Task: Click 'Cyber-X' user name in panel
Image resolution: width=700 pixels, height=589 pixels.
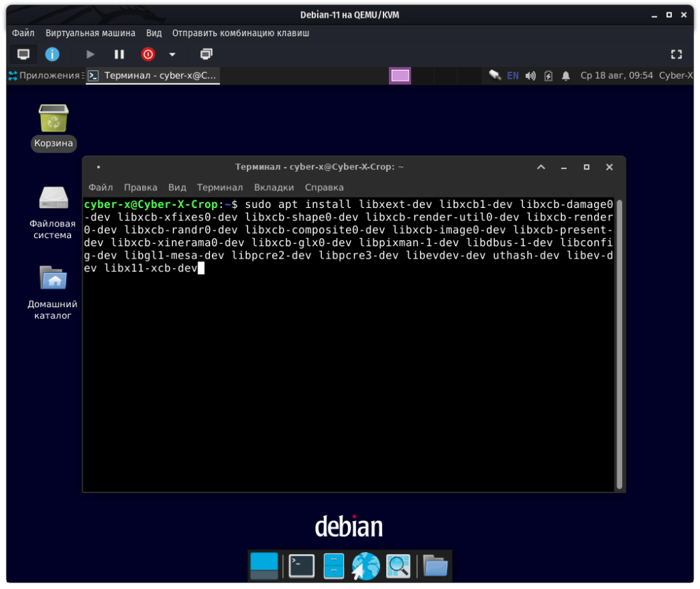Action: (675, 76)
